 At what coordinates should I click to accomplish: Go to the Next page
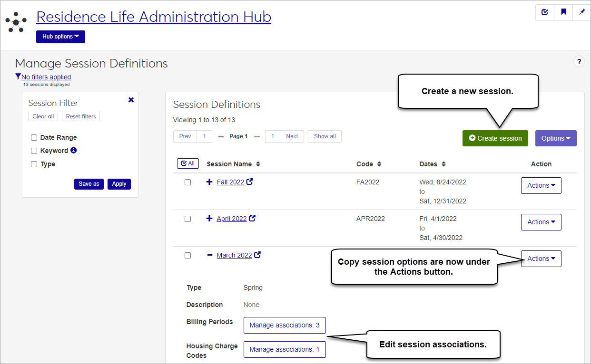click(292, 136)
